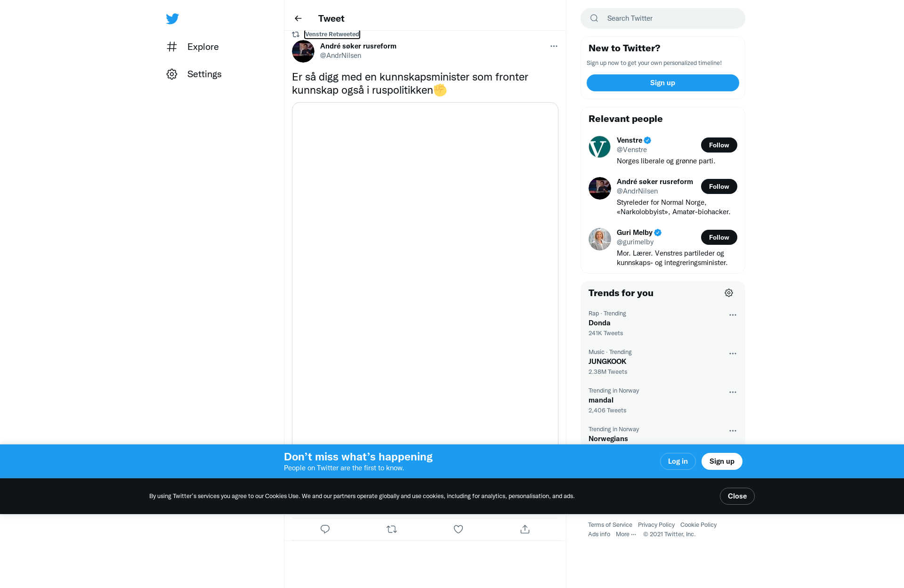
Task: Click Log in on the blue banner
Action: click(678, 461)
